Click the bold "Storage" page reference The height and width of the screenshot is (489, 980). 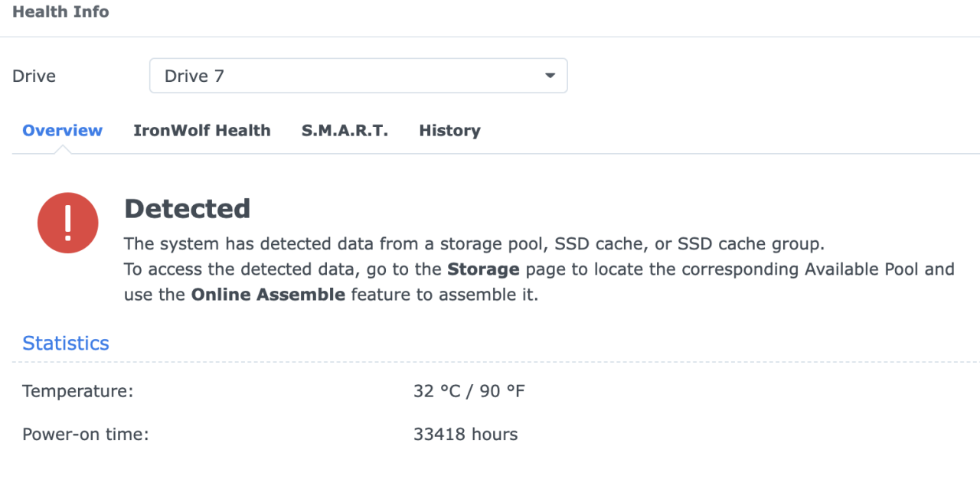(x=483, y=269)
